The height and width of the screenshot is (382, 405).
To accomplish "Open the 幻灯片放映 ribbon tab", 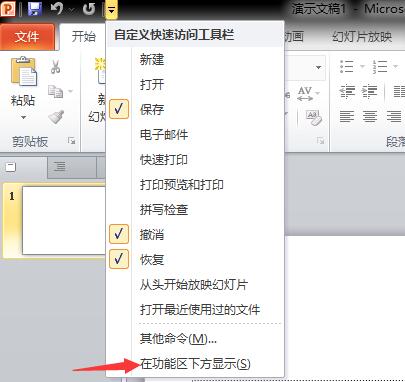I will pos(362,37).
